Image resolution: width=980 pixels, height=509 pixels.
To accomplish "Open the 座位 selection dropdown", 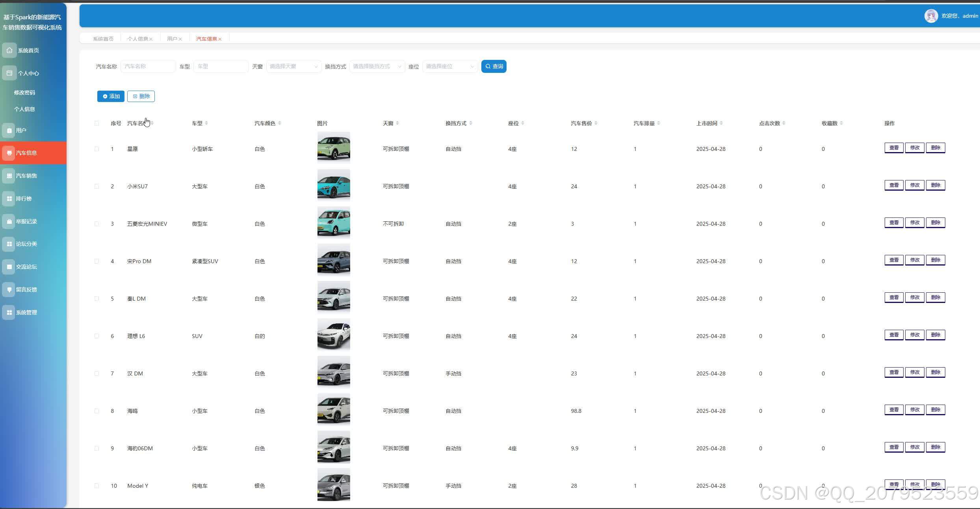I will click(x=449, y=67).
